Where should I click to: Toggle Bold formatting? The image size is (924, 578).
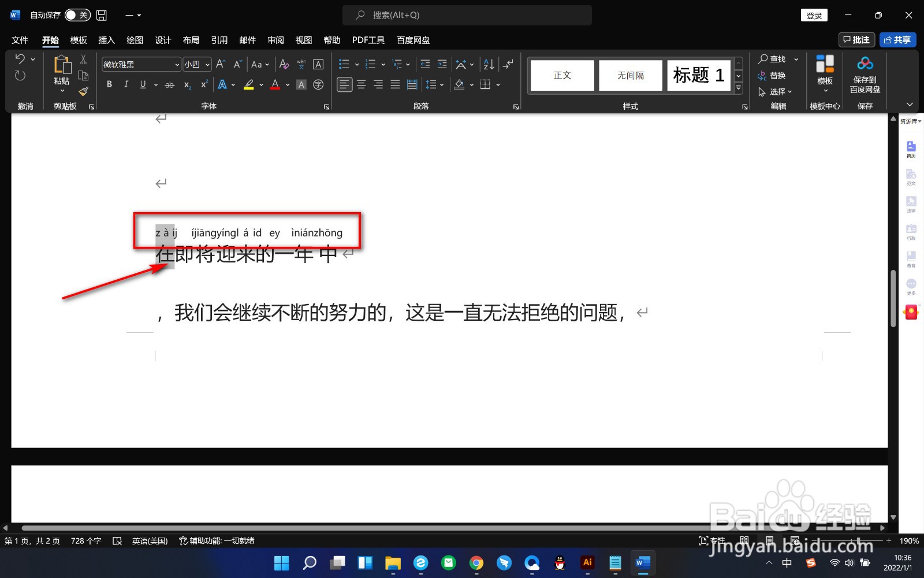click(x=109, y=84)
